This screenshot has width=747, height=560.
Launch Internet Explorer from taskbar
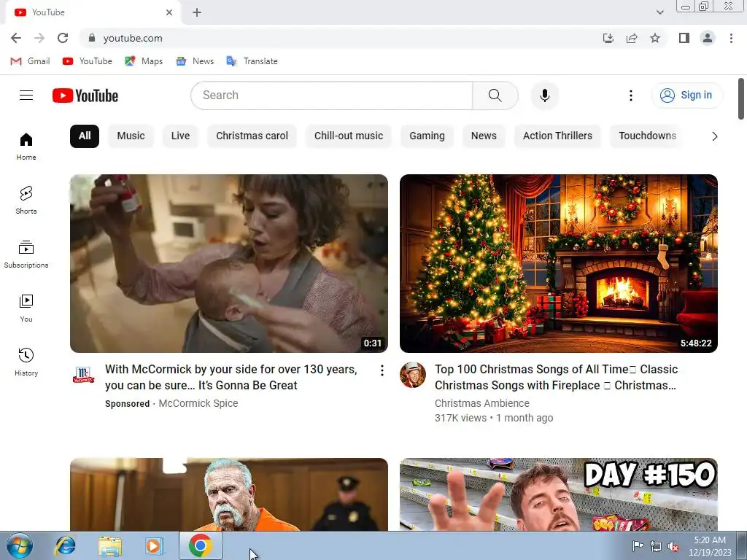pyautogui.click(x=65, y=545)
